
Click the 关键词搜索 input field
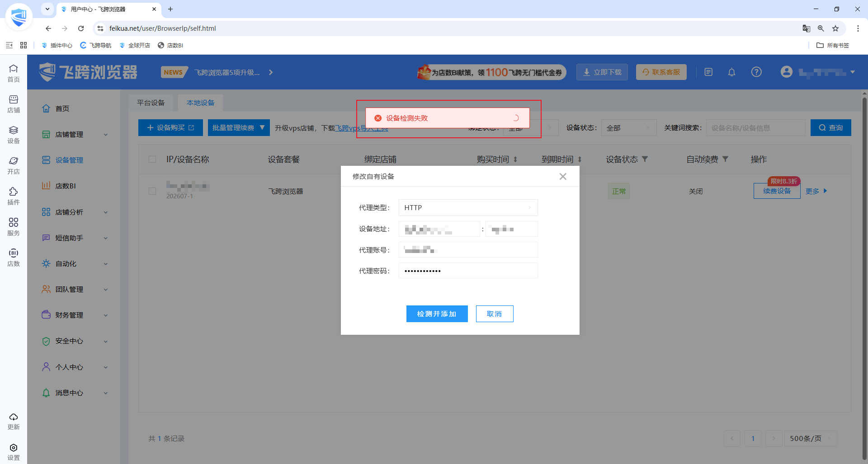coord(756,128)
